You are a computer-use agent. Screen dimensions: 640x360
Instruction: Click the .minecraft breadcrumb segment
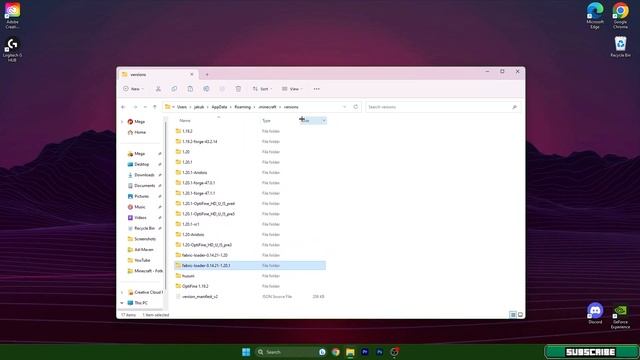point(267,107)
